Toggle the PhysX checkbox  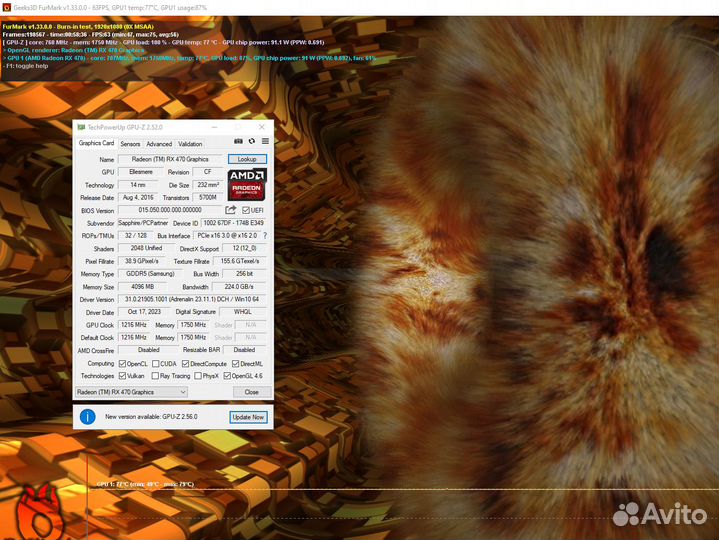(x=198, y=376)
